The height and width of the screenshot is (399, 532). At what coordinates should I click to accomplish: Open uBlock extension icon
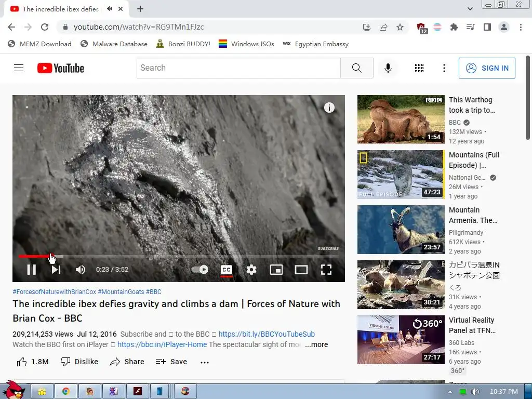(x=421, y=28)
